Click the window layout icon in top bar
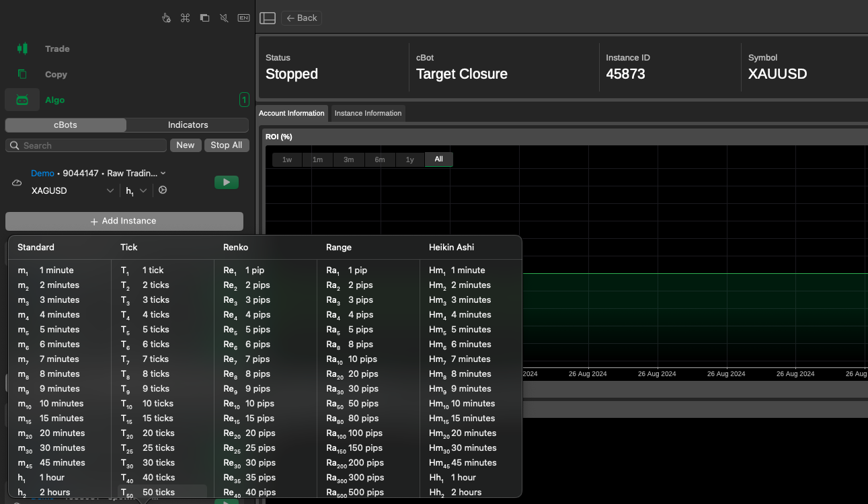This screenshot has width=868, height=504. click(205, 17)
